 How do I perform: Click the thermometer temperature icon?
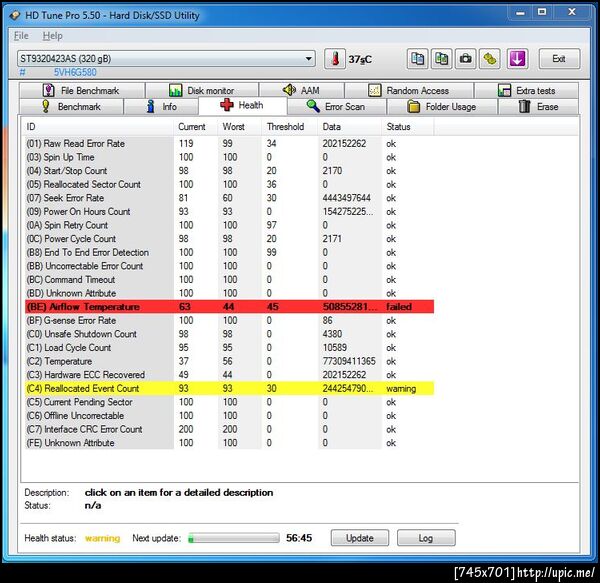click(x=335, y=59)
